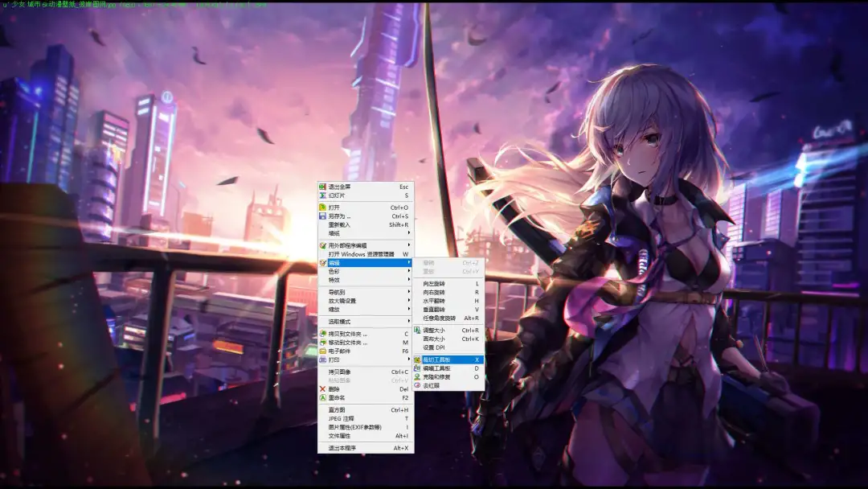868x489 pixels.
Task: Click the 打印 printer icon
Action: click(x=322, y=360)
